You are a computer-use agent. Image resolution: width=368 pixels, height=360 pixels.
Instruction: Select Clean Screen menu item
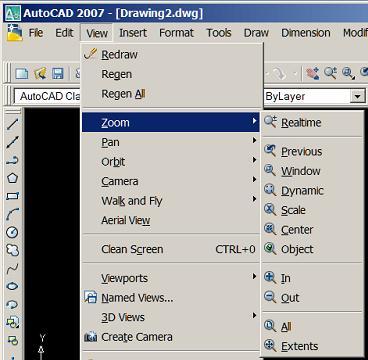coord(170,249)
